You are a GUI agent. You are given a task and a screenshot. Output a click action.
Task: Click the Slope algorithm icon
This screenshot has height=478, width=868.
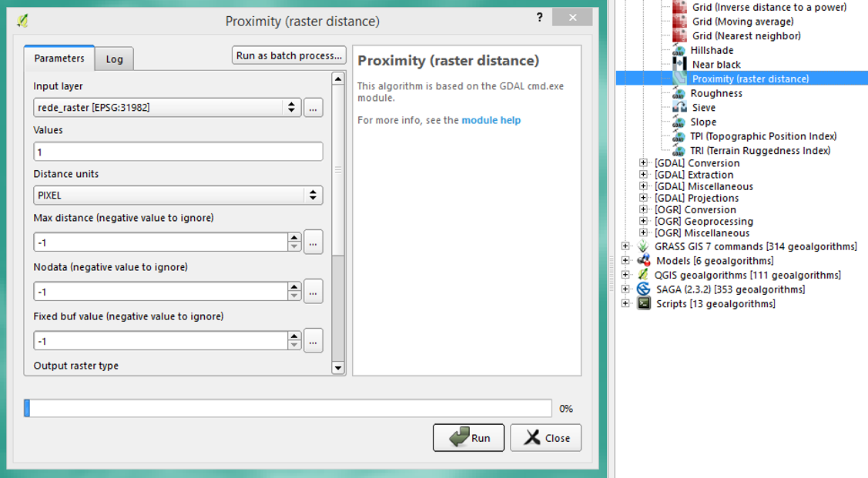679,122
